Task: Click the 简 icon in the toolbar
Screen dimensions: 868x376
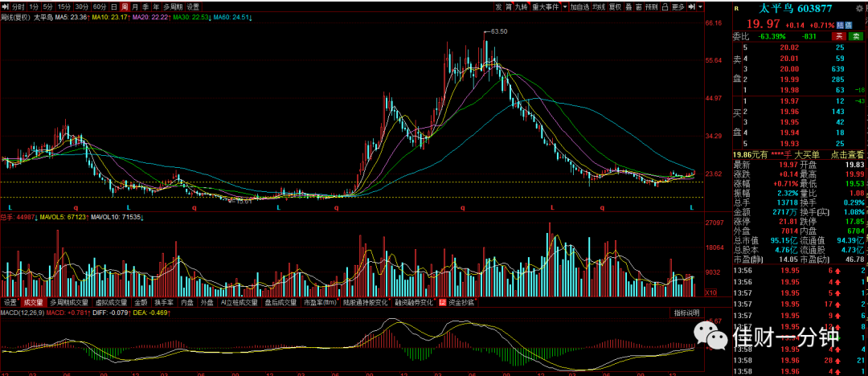Action: (x=509, y=7)
